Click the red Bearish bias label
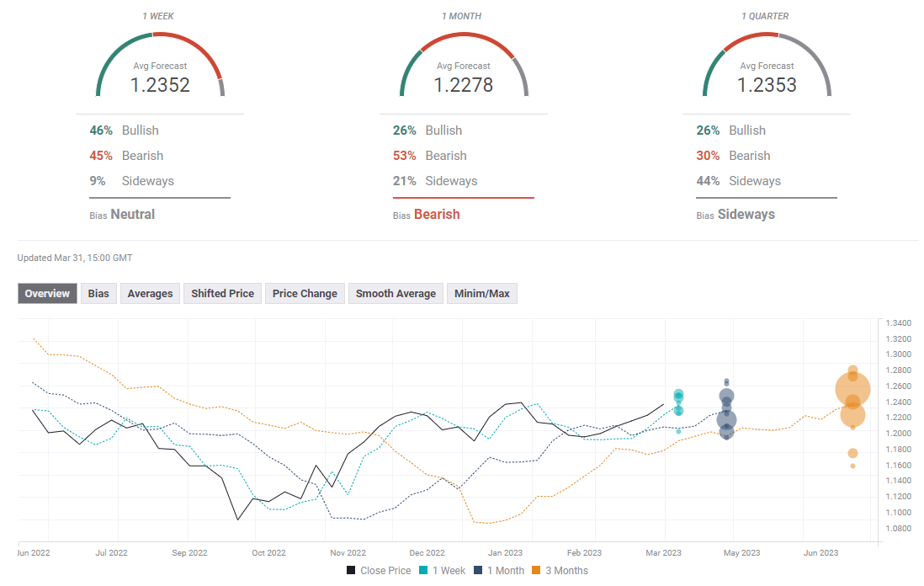This screenshot has width=924, height=586. click(x=436, y=215)
